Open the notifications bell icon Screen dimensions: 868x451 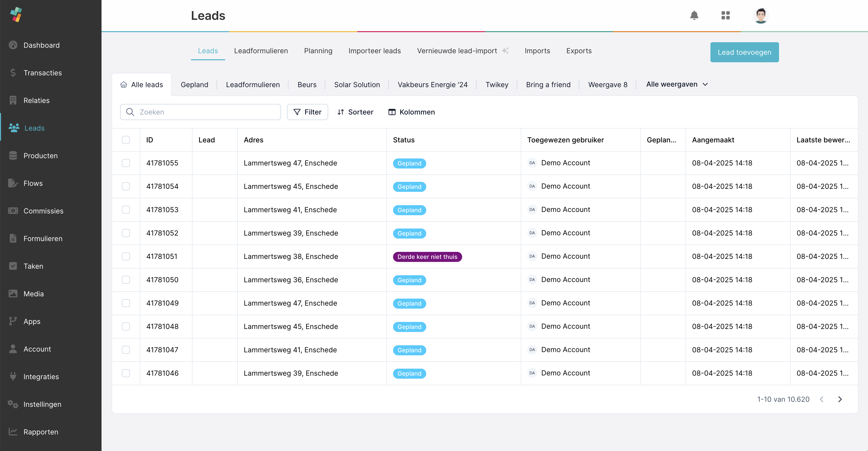(694, 16)
